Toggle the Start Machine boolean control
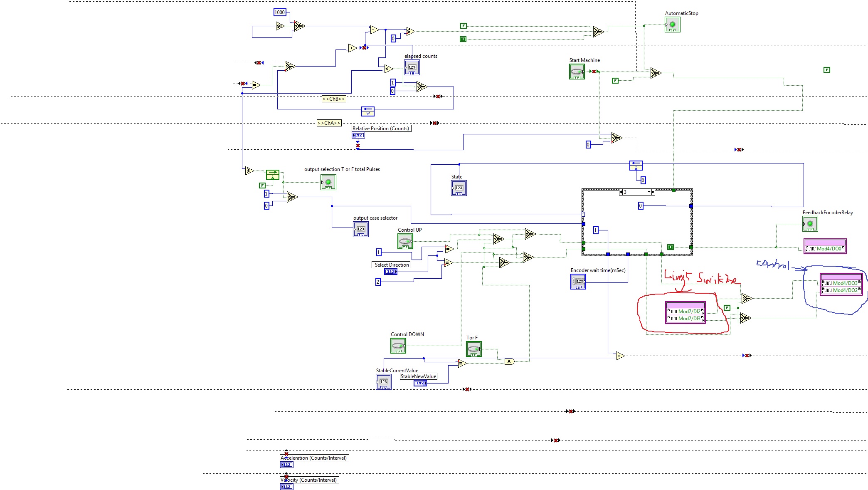Viewport: 868px width, 490px height. pyautogui.click(x=577, y=72)
